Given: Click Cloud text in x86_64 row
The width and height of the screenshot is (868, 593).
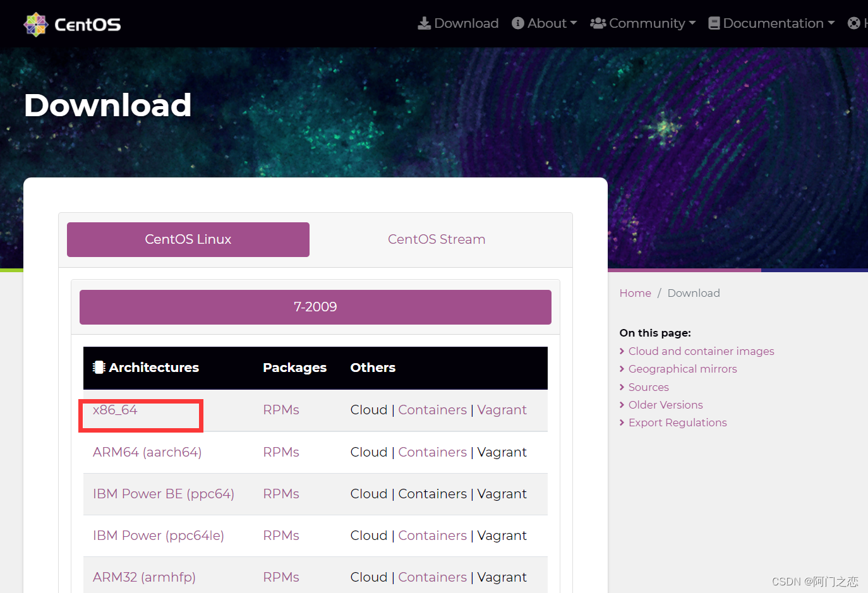Looking at the screenshot, I should point(369,410).
